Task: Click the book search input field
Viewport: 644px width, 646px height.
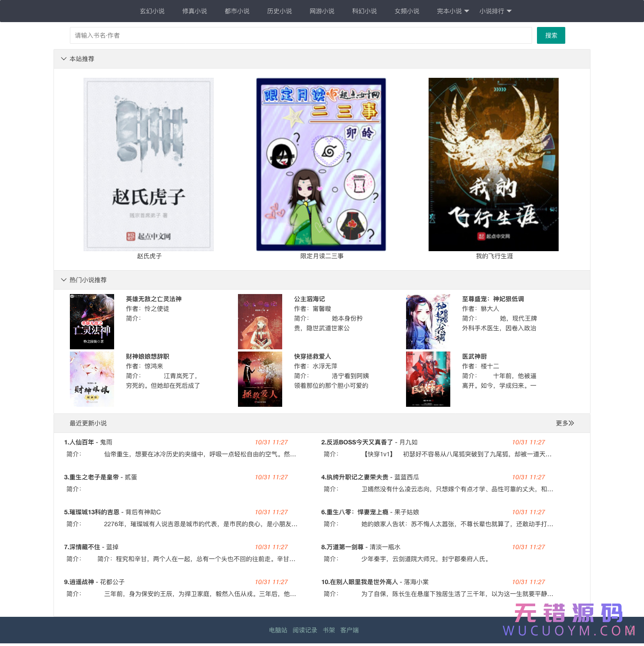Action: tap(301, 35)
